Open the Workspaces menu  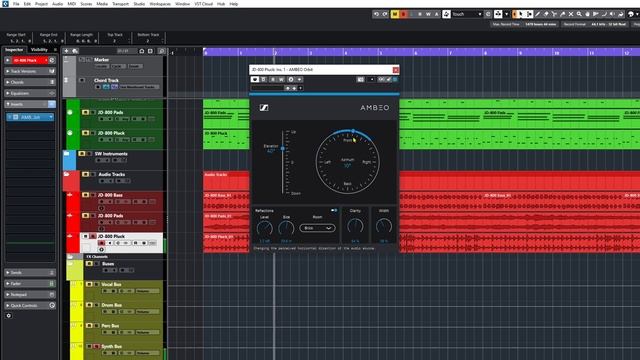[160, 4]
